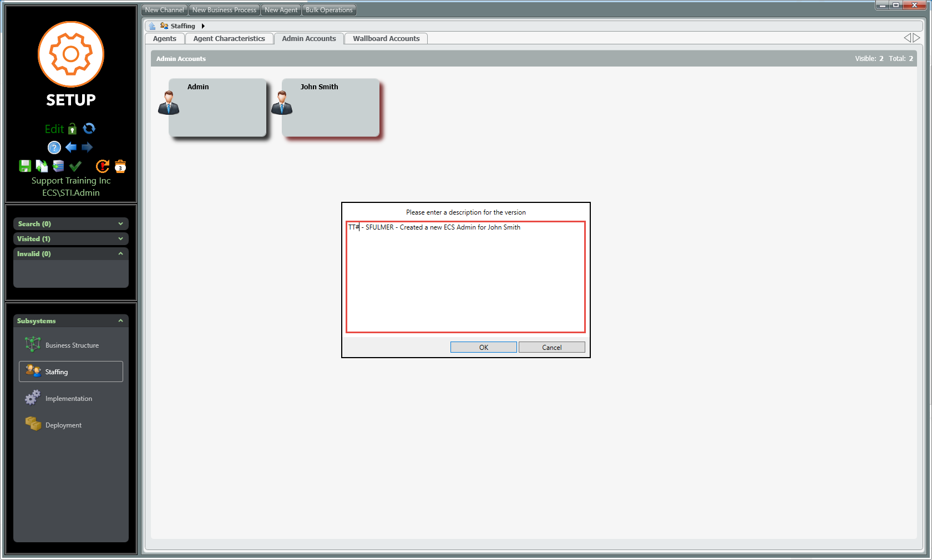Click the server deploy icon with green arrow
The image size is (932, 560).
58,166
